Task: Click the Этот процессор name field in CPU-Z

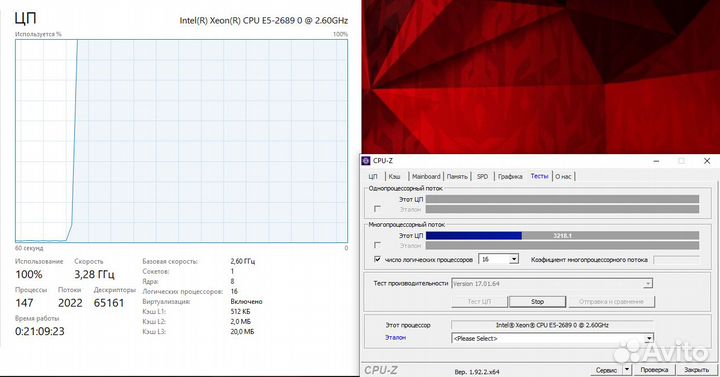Action: tap(552, 325)
